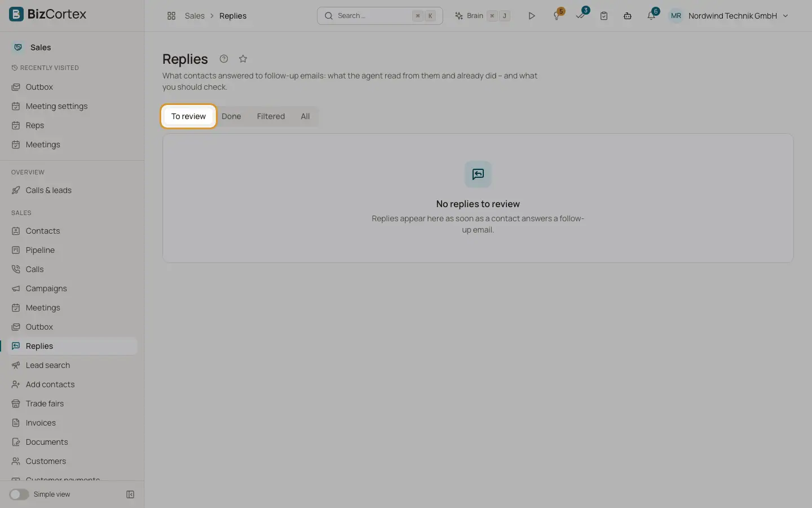
Task: Open the Invoices page
Action: pyautogui.click(x=72, y=423)
